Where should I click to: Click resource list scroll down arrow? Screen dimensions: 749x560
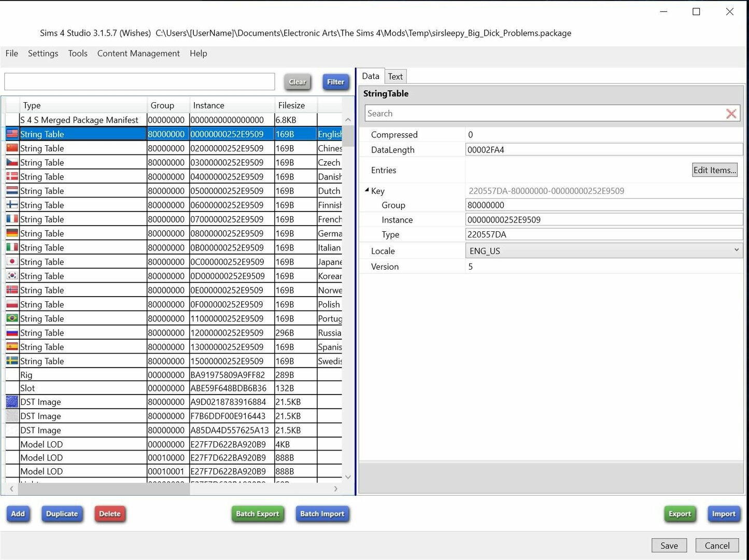click(348, 477)
